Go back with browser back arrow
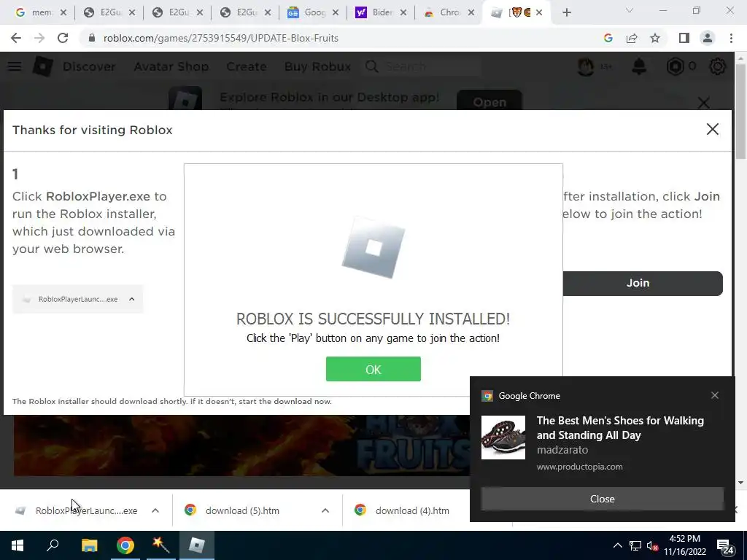The height and width of the screenshot is (560, 747). tap(16, 38)
